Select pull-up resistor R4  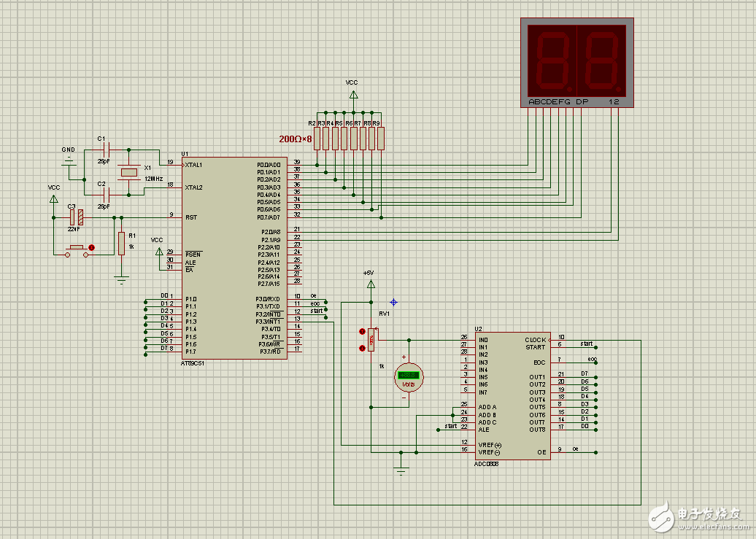click(x=335, y=139)
